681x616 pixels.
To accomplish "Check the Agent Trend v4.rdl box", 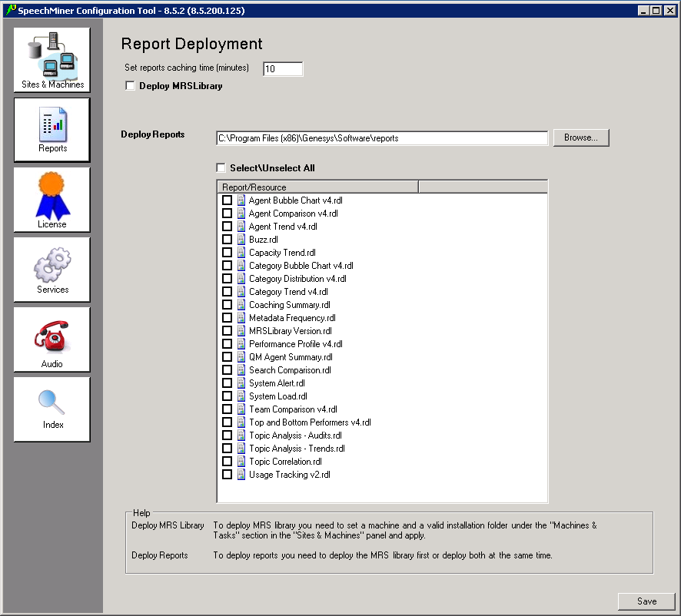I will 227,227.
